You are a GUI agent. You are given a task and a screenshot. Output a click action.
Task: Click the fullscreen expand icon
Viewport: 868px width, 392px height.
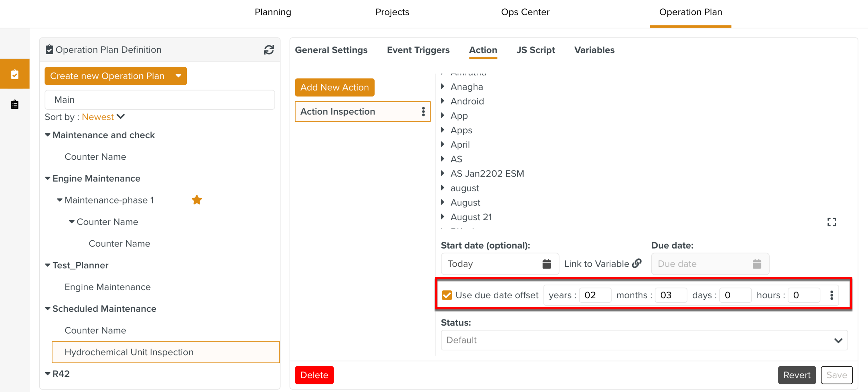point(832,222)
